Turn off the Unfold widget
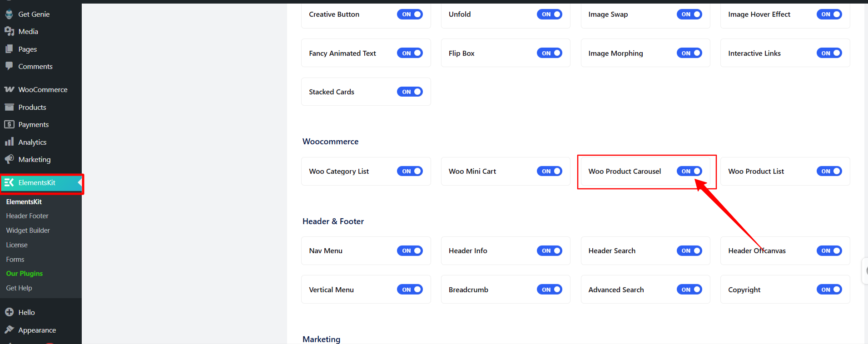The image size is (868, 344). click(550, 14)
